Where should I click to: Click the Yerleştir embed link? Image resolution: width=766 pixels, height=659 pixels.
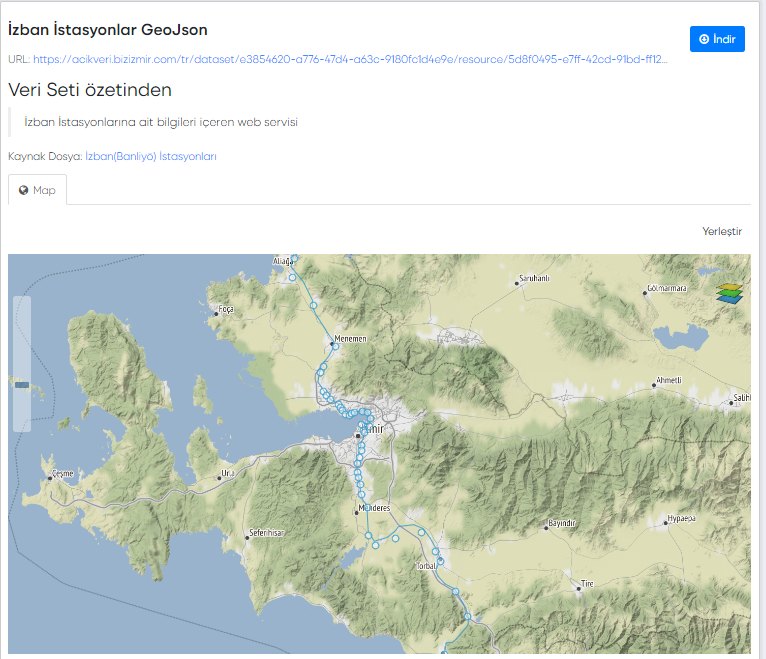[x=722, y=231]
